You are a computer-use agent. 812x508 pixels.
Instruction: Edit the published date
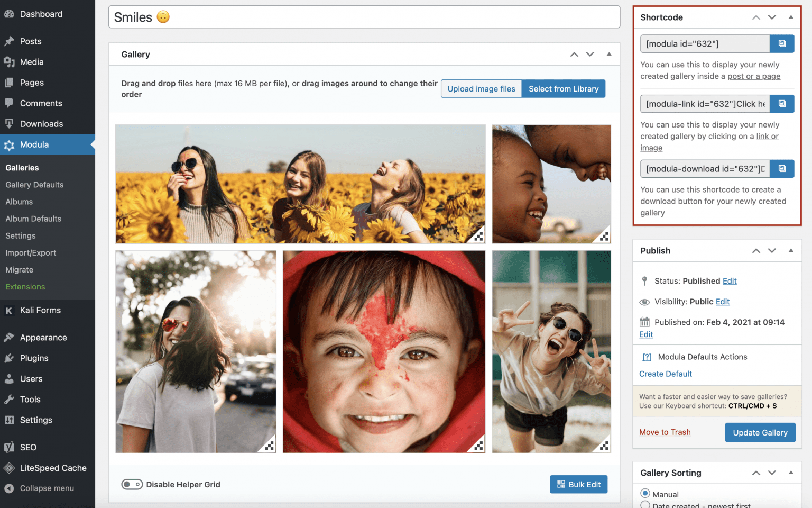[646, 334]
